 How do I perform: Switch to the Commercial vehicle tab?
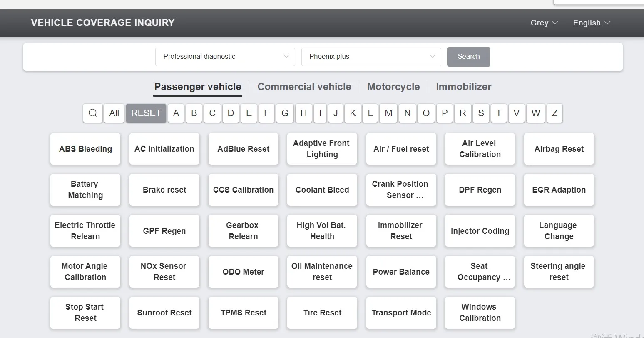click(304, 87)
